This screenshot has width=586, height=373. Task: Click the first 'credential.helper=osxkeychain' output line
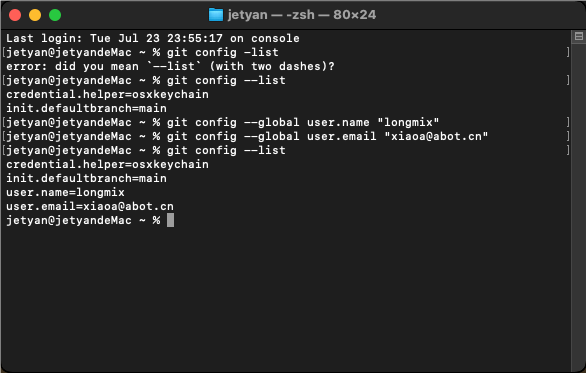coord(107,94)
